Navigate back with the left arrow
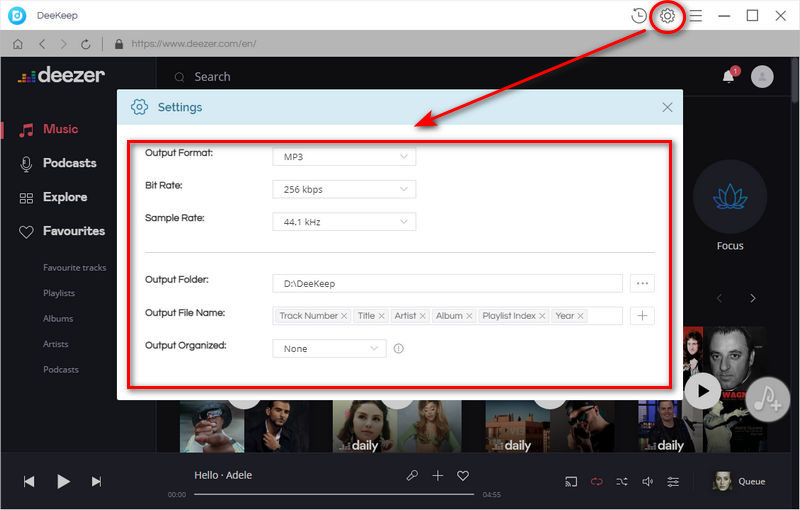Screen dimensions: 800x510 [42, 44]
